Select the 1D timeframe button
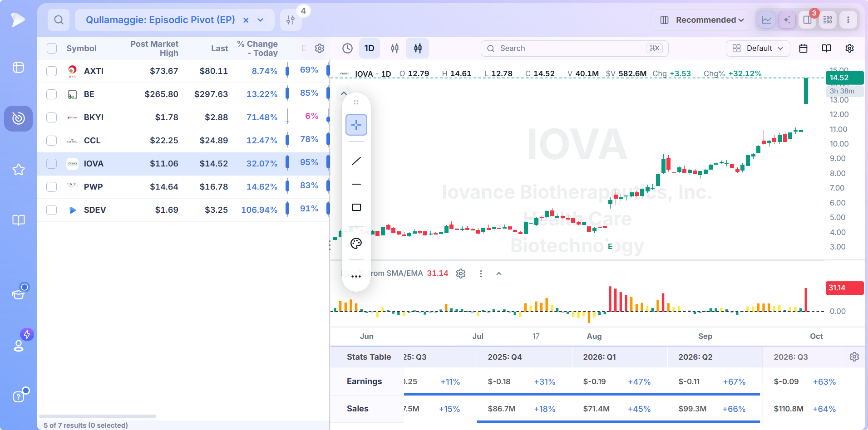The height and width of the screenshot is (430, 868). [x=370, y=49]
